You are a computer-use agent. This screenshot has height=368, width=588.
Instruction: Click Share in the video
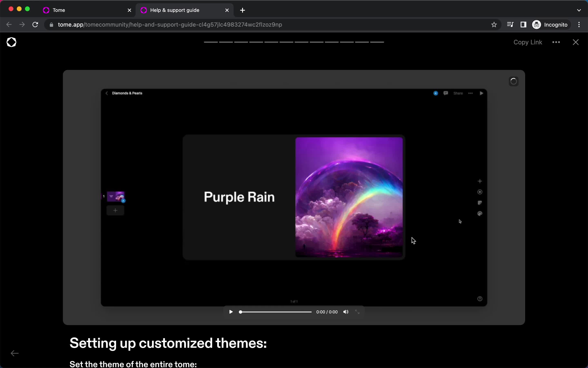pos(458,93)
